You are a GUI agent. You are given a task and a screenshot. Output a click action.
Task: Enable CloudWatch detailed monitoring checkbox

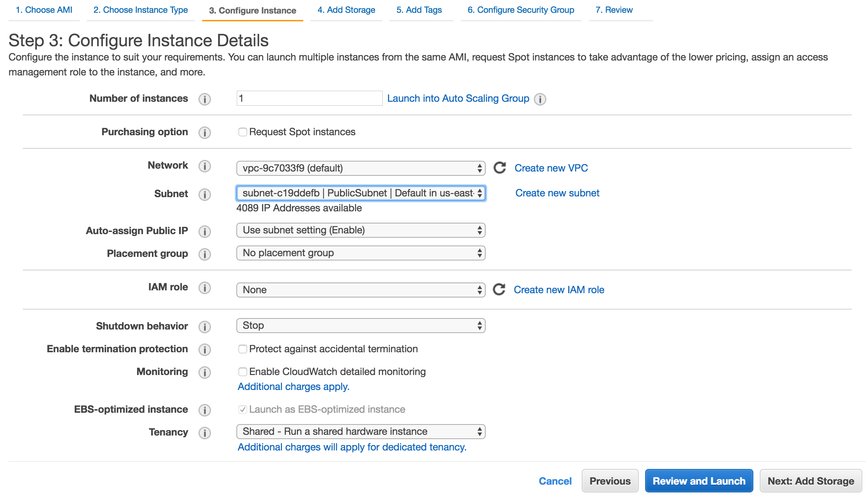(242, 372)
